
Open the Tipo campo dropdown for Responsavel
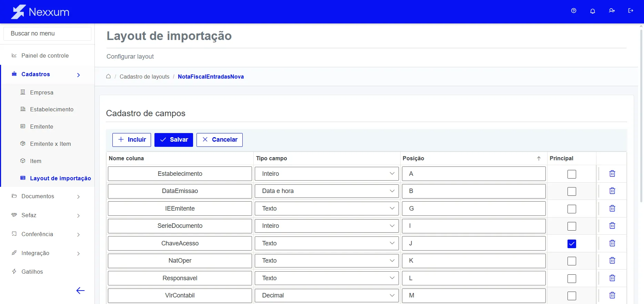pyautogui.click(x=327, y=278)
